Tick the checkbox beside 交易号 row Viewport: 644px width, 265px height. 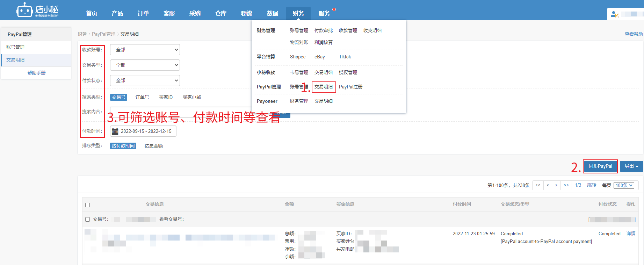[x=88, y=219]
